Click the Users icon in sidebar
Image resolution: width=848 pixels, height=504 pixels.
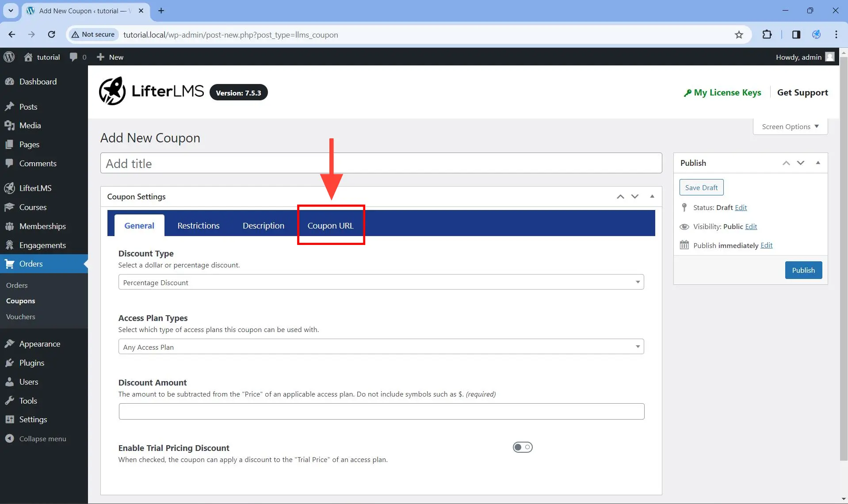point(9,382)
